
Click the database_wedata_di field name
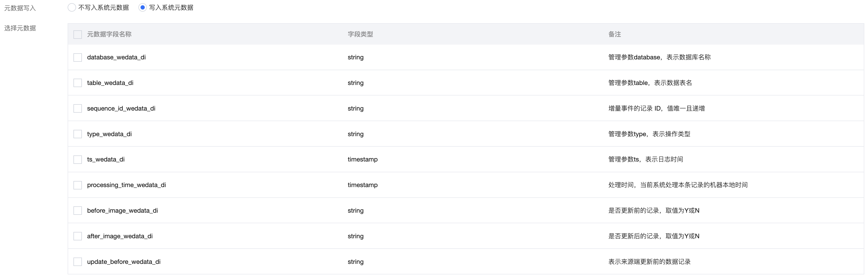(x=116, y=58)
